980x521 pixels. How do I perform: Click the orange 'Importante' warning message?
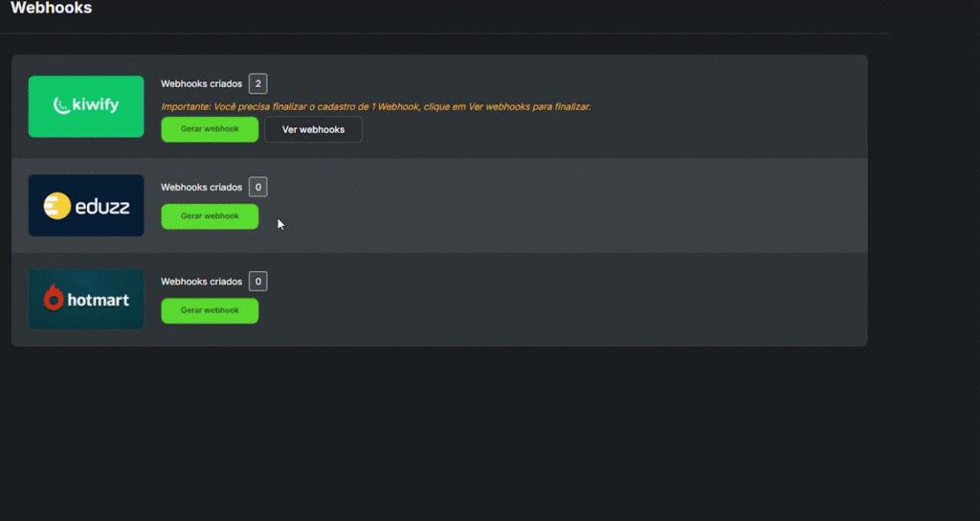point(375,107)
